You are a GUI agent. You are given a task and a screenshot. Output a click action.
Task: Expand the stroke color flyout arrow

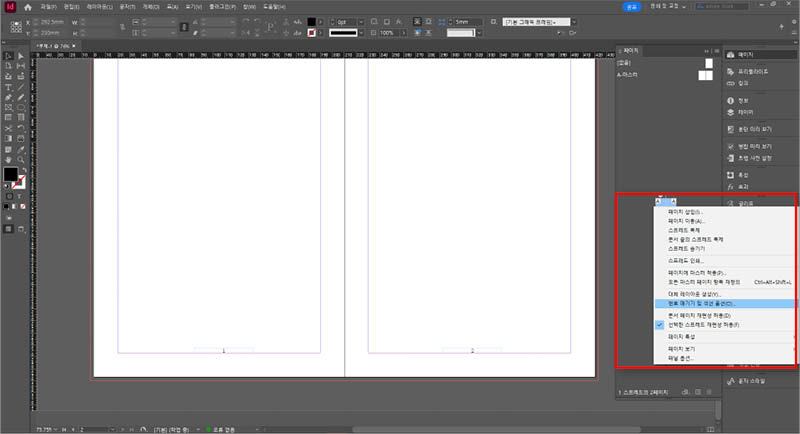click(x=321, y=33)
